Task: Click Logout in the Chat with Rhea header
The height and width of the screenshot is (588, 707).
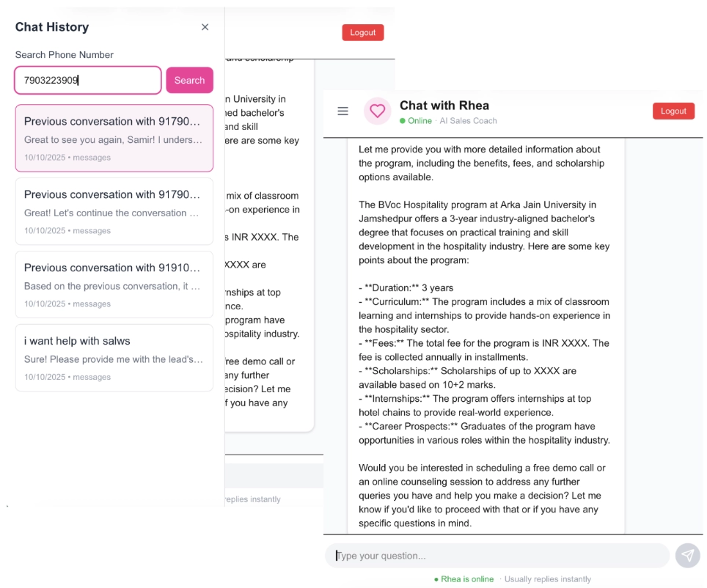Action: click(x=673, y=111)
